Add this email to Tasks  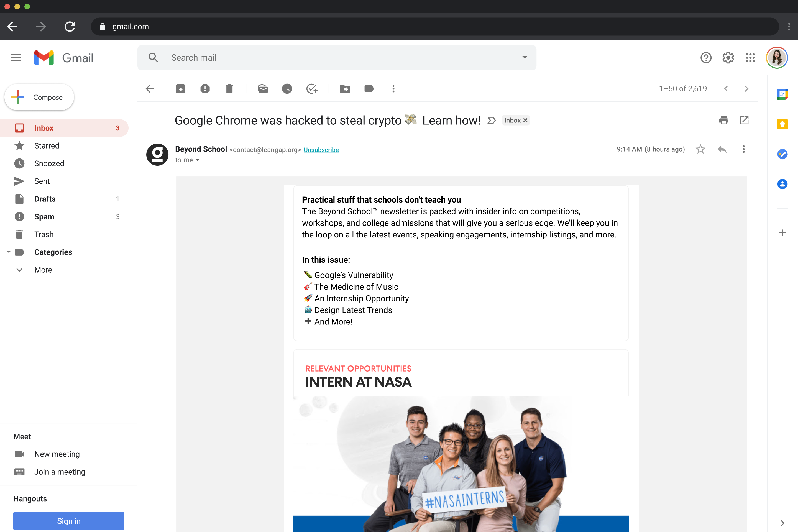coord(311,89)
